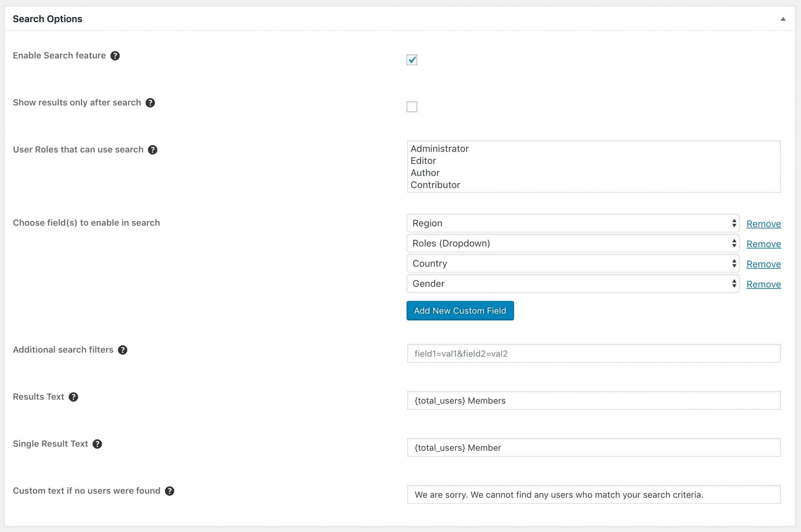
Task: Remove the Country search field
Action: pos(763,264)
